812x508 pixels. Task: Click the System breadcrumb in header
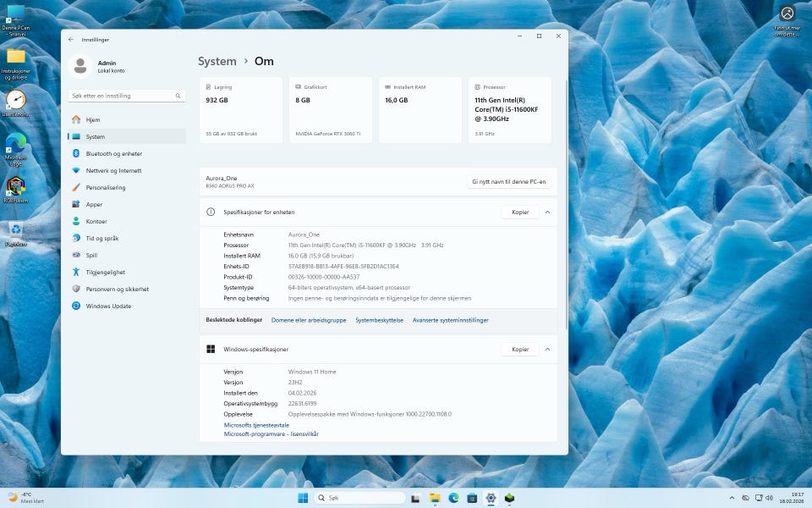[x=217, y=61]
